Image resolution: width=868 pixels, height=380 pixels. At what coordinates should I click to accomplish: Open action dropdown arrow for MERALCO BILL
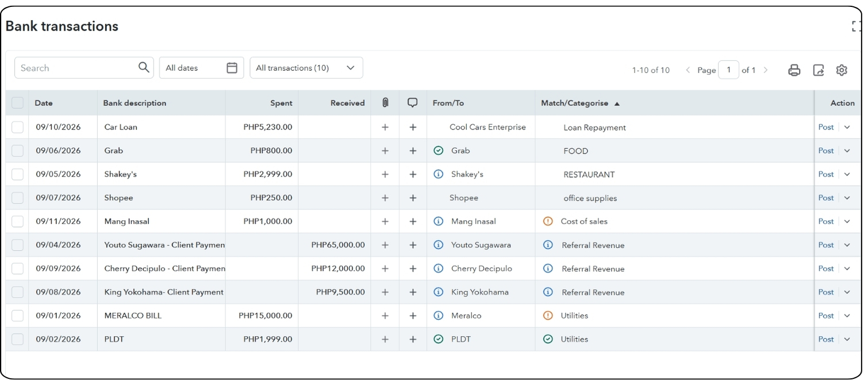click(x=847, y=316)
